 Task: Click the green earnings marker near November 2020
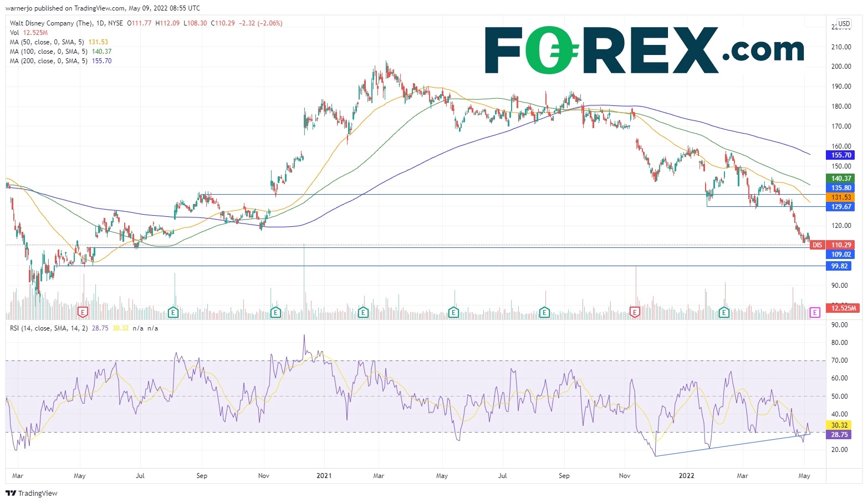point(275,313)
